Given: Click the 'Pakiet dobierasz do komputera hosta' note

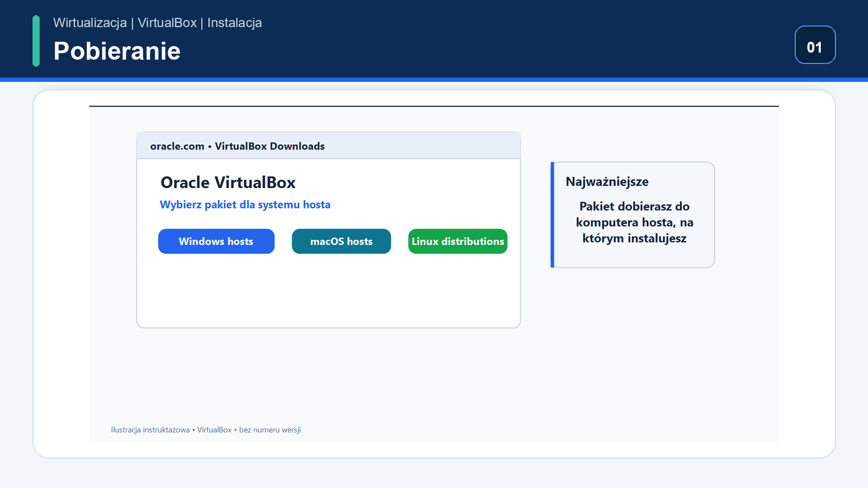Looking at the screenshot, I should 634,222.
